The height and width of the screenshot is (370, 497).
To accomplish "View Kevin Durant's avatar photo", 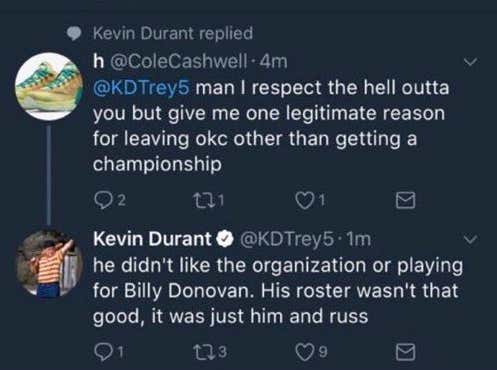I will pyautogui.click(x=49, y=263).
